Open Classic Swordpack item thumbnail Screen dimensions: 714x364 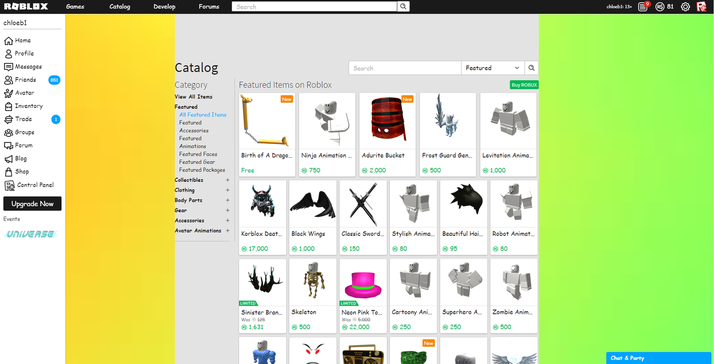[363, 204]
